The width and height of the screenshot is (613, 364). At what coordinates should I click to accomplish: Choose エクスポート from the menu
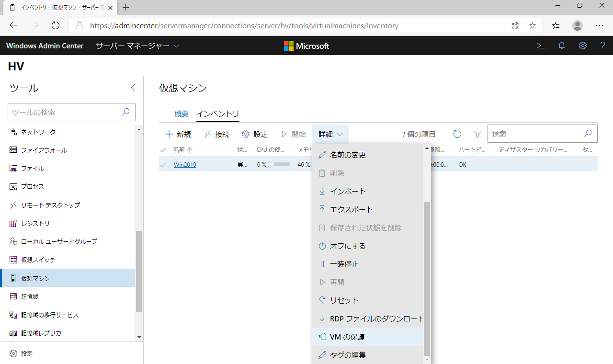coord(368,209)
